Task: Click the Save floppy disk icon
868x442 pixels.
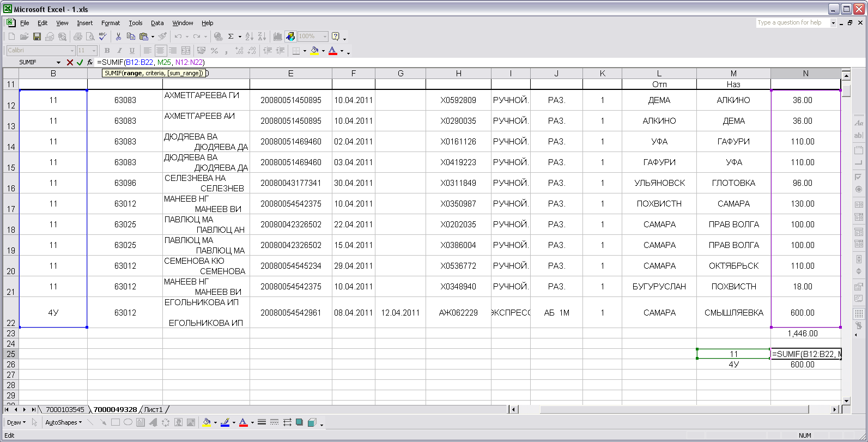Action: pos(37,37)
